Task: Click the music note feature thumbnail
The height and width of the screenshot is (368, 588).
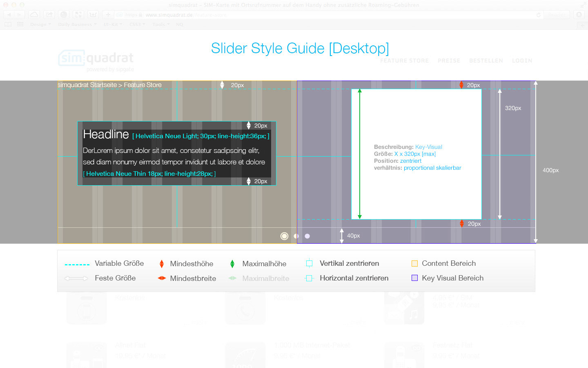Action: pyautogui.click(x=404, y=308)
